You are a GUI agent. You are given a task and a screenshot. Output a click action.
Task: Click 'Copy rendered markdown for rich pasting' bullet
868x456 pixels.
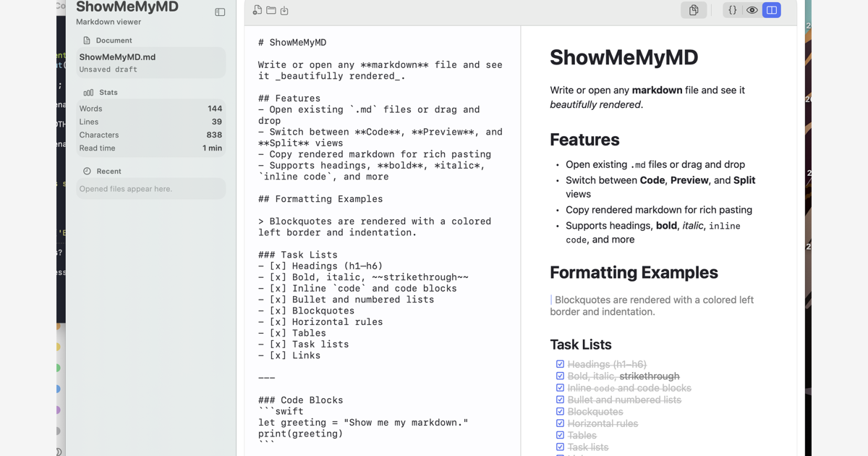[659, 210]
